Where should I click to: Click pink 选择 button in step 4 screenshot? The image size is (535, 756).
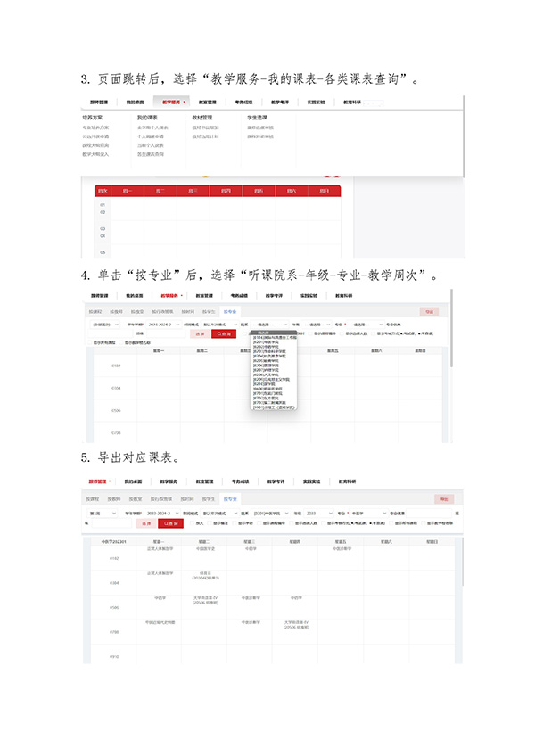[201, 333]
